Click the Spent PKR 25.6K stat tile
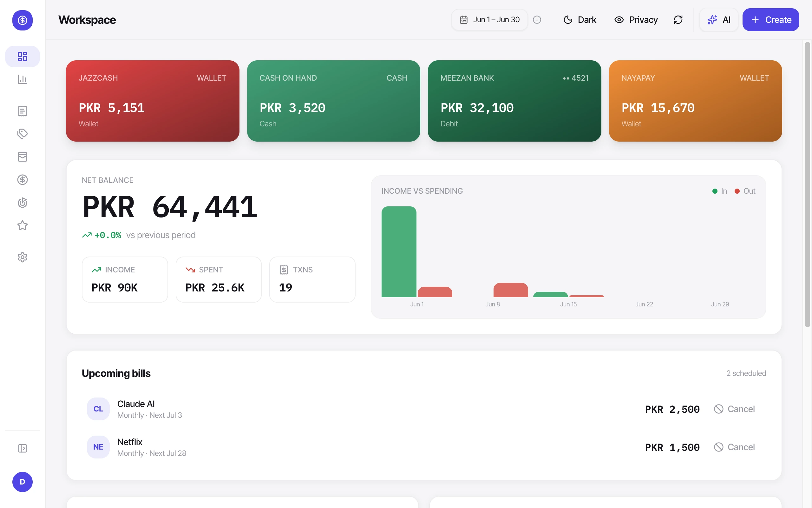The image size is (812, 508). (219, 279)
